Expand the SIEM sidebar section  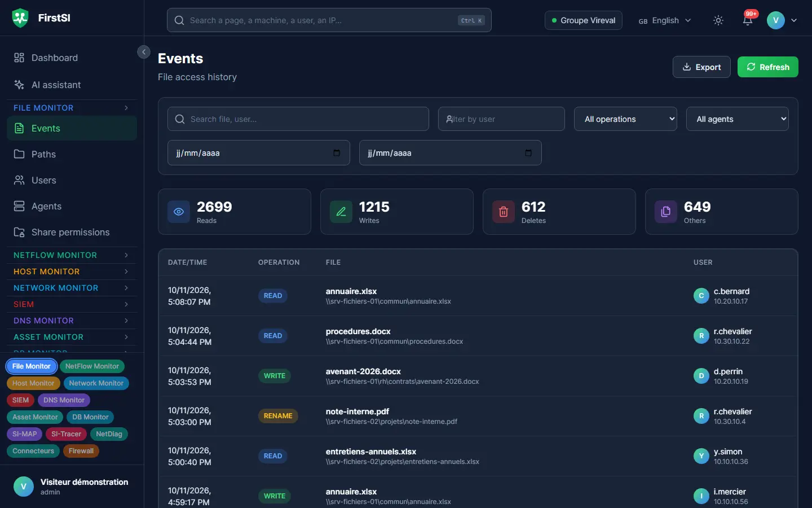click(x=72, y=304)
